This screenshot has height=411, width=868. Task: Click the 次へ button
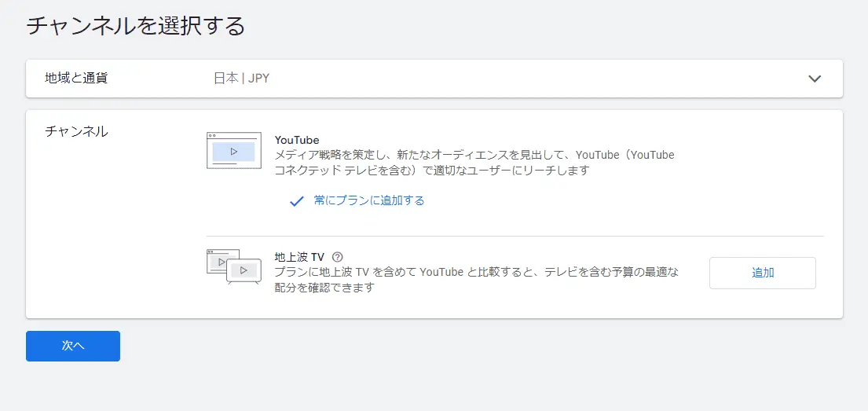[73, 347]
